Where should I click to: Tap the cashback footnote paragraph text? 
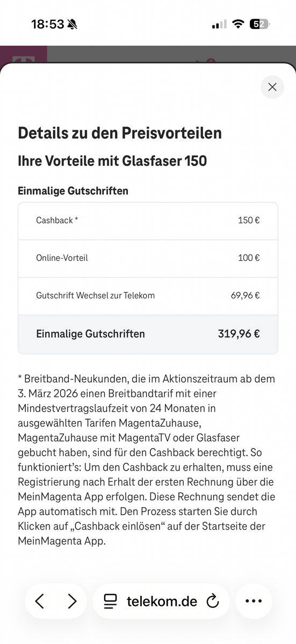(x=147, y=459)
